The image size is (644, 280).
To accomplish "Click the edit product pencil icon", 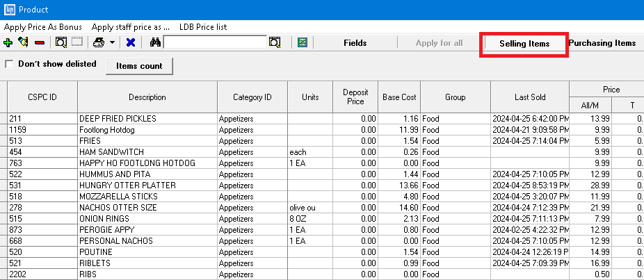I will click(x=24, y=42).
